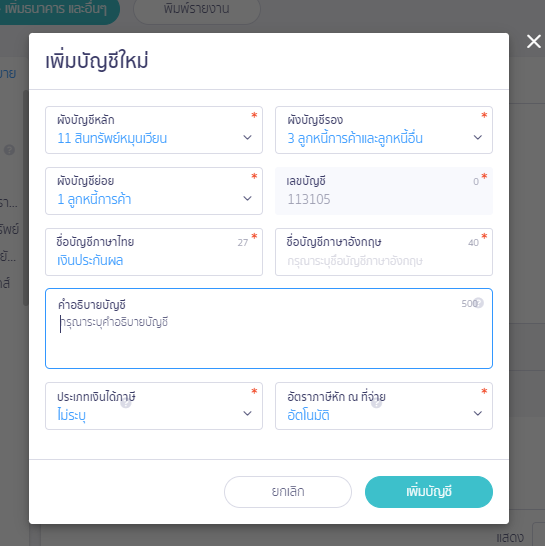Click the เพิ่มธนาคาร และอื่นๆ button
The height and width of the screenshot is (546, 545).
[56, 9]
